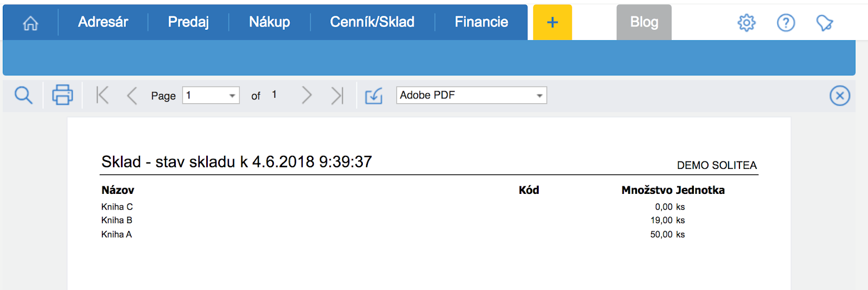Go to first page of report
The height and width of the screenshot is (290, 868).
click(x=102, y=96)
